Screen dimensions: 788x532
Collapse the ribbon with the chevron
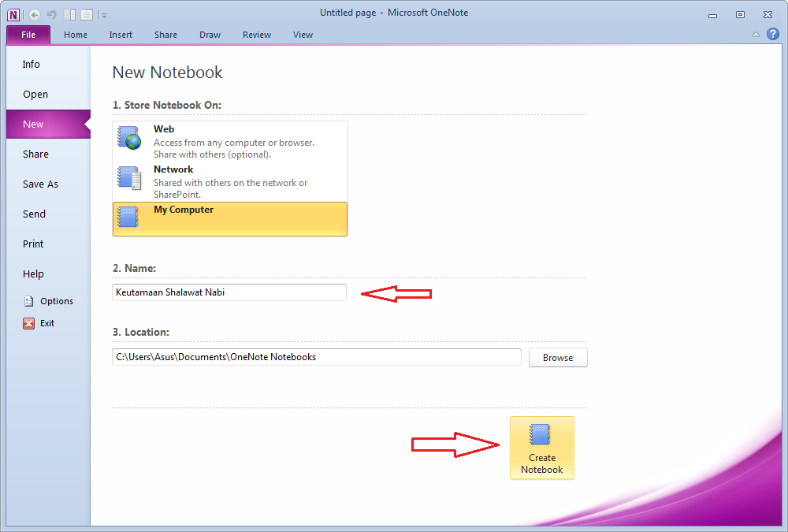(756, 35)
